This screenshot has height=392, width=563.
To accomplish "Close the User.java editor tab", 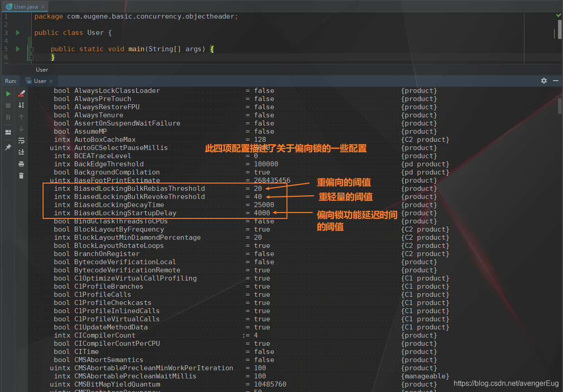I will pyautogui.click(x=44, y=7).
